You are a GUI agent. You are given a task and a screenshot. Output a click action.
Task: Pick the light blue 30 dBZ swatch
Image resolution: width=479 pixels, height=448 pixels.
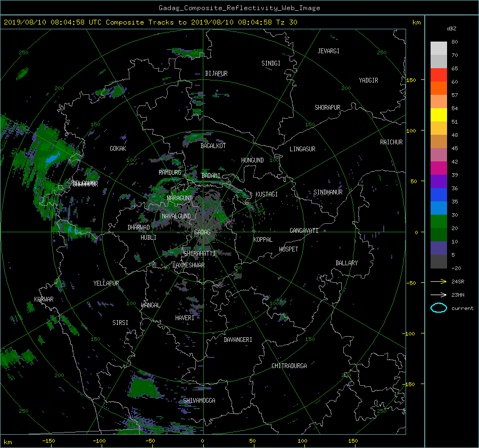coord(439,208)
